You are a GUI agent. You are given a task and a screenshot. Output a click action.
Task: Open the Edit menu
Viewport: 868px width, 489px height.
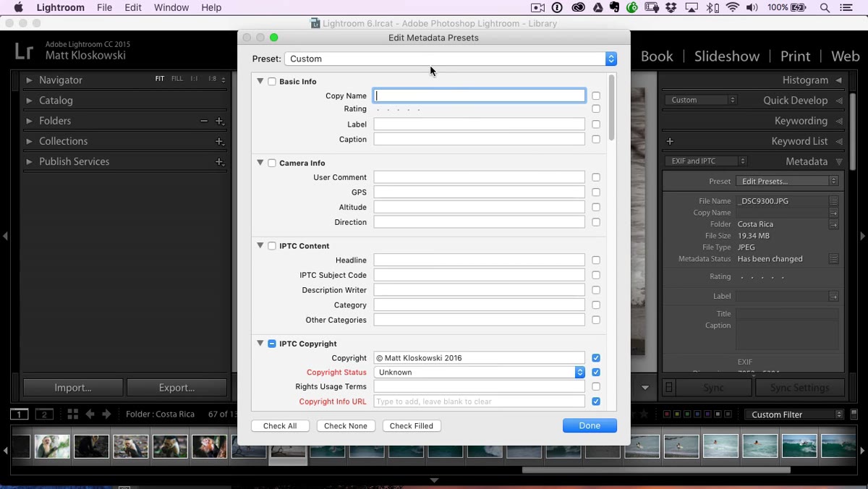coord(133,7)
